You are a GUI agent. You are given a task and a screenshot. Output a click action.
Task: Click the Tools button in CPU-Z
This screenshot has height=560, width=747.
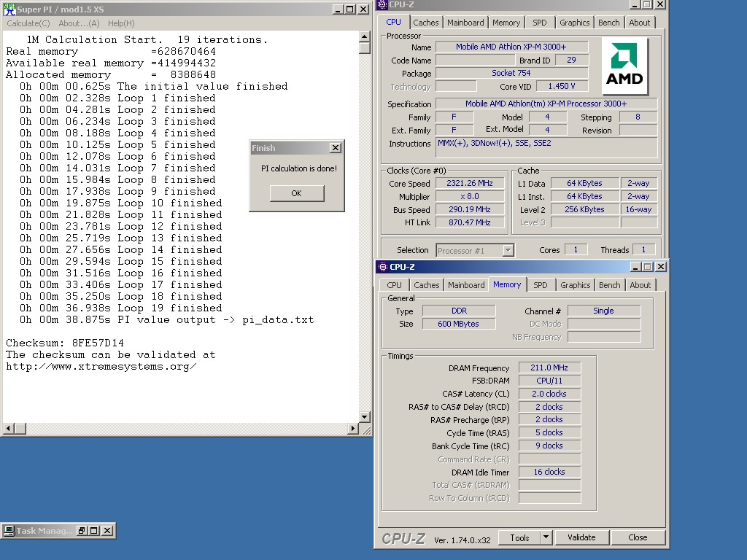pyautogui.click(x=519, y=537)
